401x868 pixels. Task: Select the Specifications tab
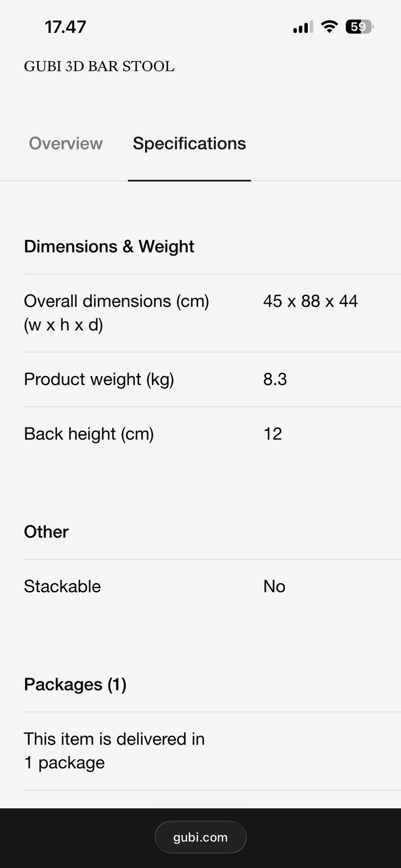point(189,143)
